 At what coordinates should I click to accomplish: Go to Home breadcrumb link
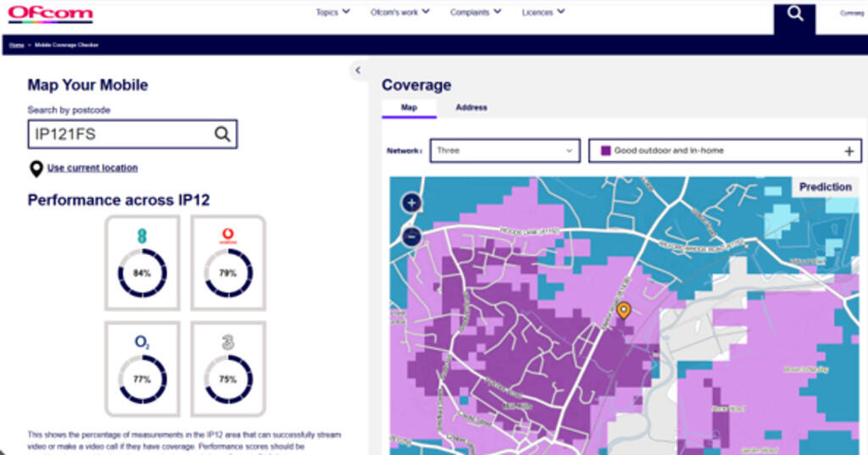[16, 44]
